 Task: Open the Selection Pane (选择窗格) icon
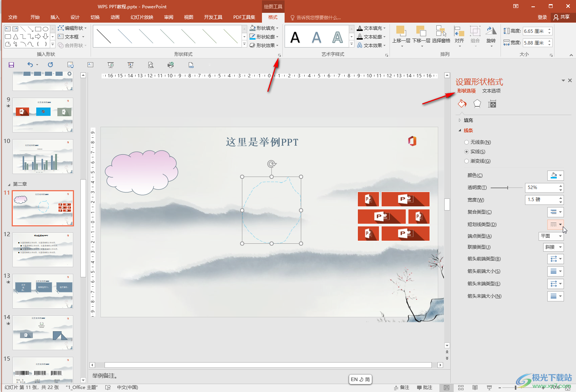click(441, 34)
